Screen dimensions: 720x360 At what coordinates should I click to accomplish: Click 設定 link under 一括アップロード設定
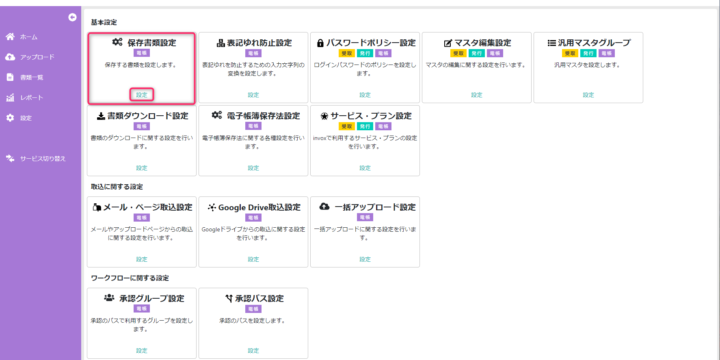pyautogui.click(x=365, y=259)
